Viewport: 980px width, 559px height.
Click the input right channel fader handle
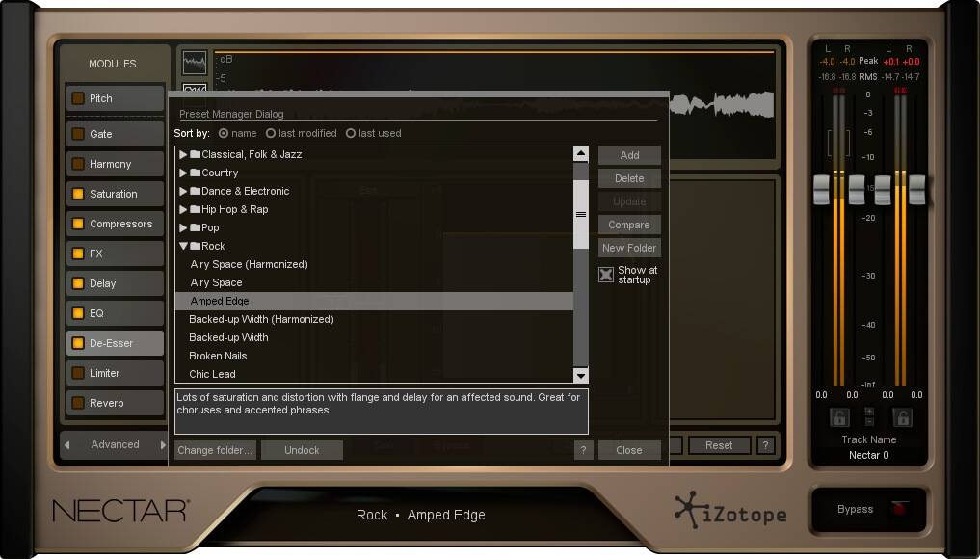857,190
